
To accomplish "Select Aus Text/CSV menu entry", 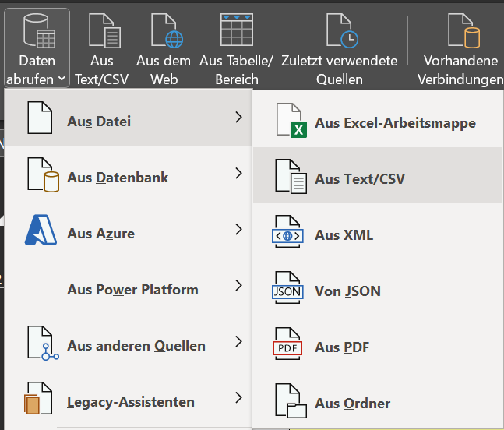I will point(360,179).
